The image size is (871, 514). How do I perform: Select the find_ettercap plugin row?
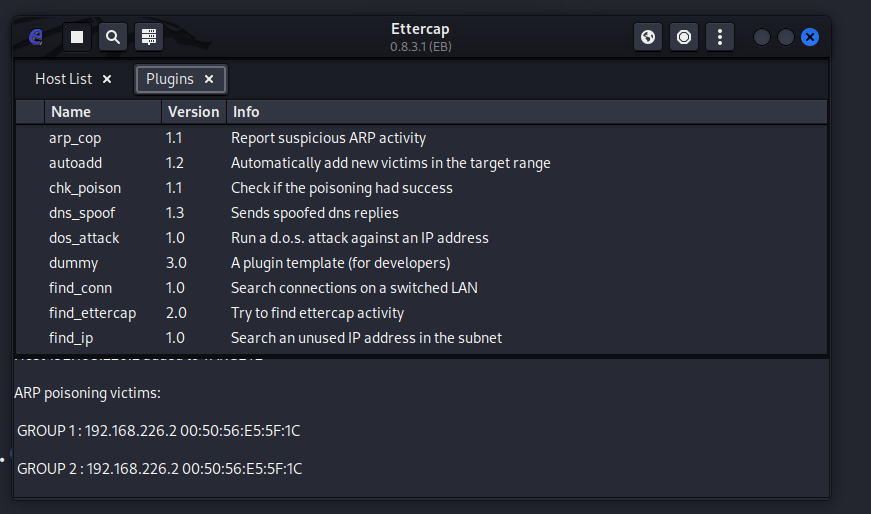pyautogui.click(x=92, y=313)
